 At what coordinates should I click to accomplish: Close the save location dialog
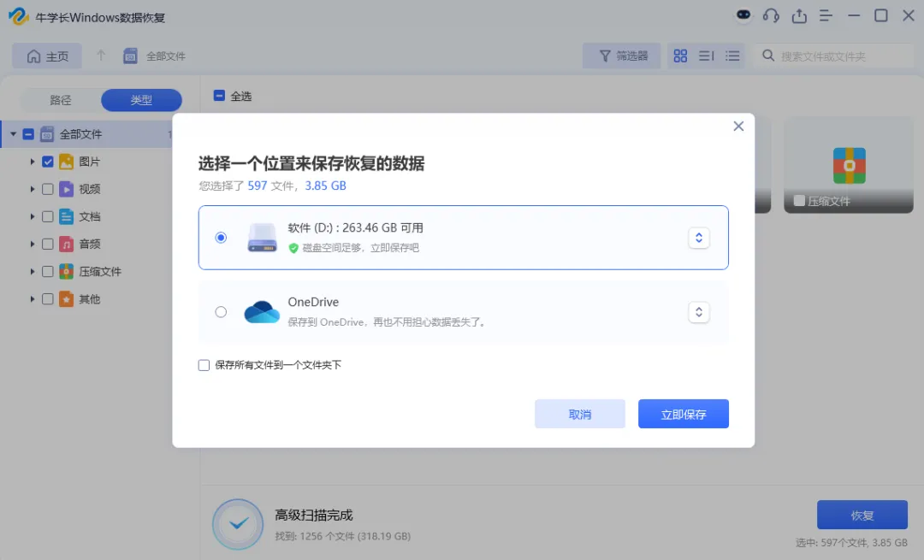[738, 126]
